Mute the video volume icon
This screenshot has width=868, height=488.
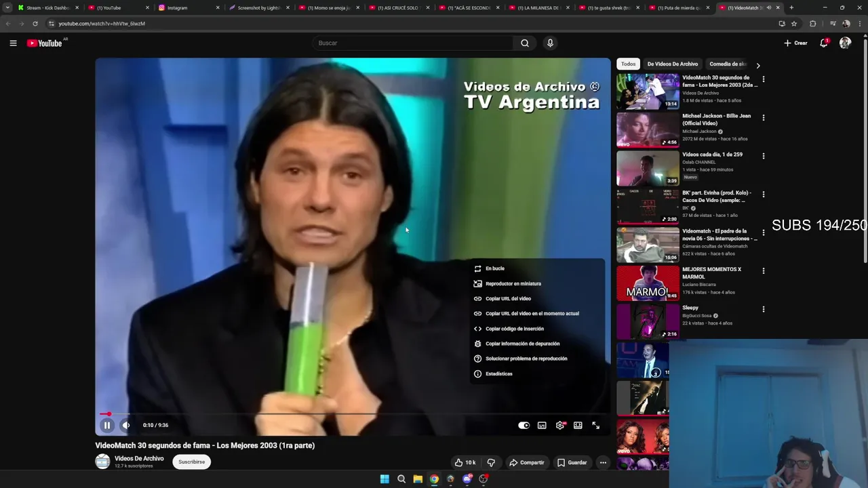tap(125, 425)
